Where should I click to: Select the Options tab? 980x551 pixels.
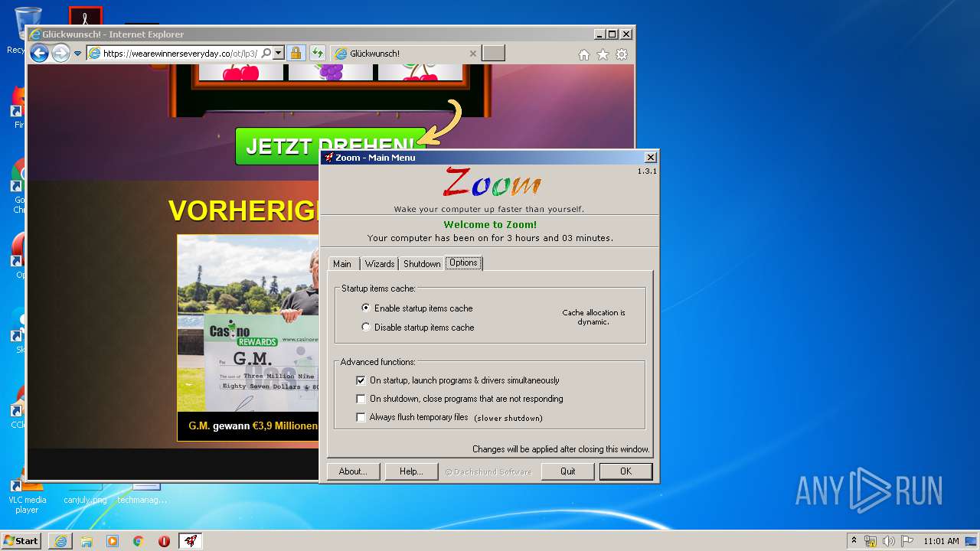pos(463,262)
